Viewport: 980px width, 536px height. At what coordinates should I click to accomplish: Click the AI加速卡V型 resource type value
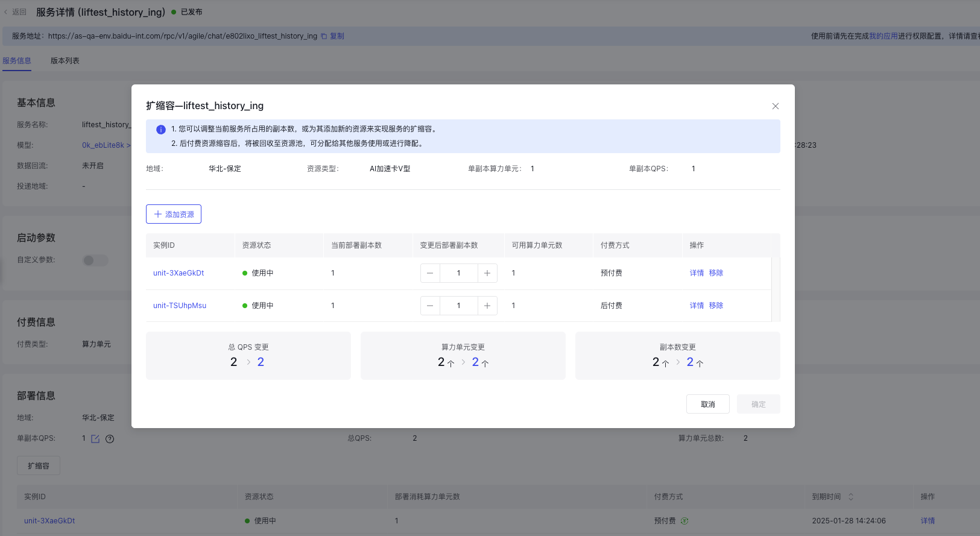point(390,169)
